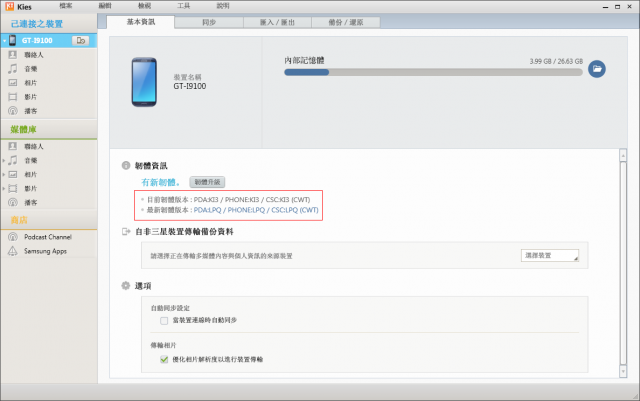Expand library Videos (影片) tree arrow
This screenshot has height=401, width=640.
tap(4, 189)
